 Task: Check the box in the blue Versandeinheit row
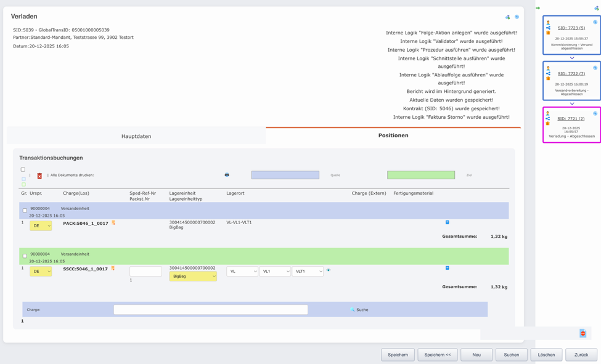point(25,211)
